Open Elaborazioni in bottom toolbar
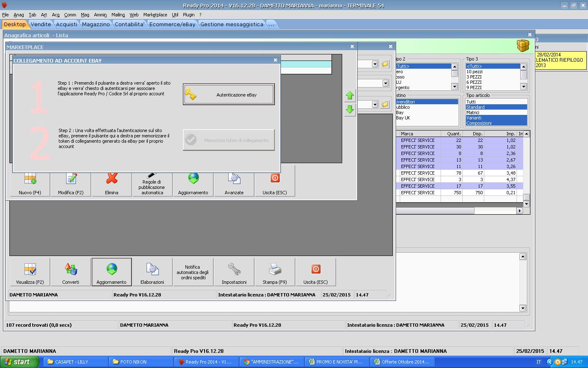588x368 pixels. click(153, 272)
